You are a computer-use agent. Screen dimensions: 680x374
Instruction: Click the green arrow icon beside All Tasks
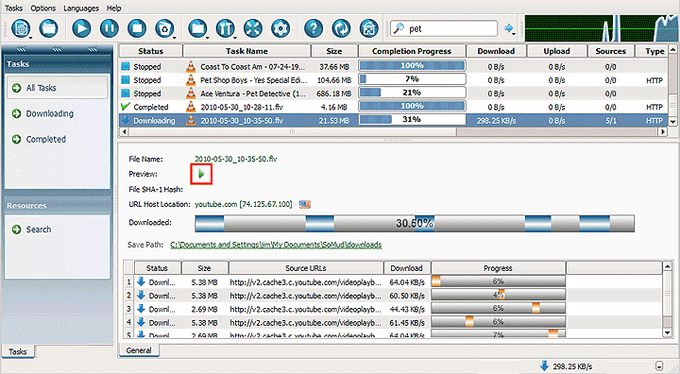pos(16,88)
